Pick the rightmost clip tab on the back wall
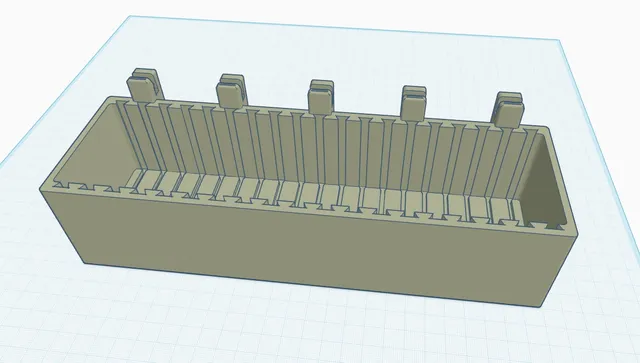This screenshot has width=640, height=363. (x=509, y=109)
